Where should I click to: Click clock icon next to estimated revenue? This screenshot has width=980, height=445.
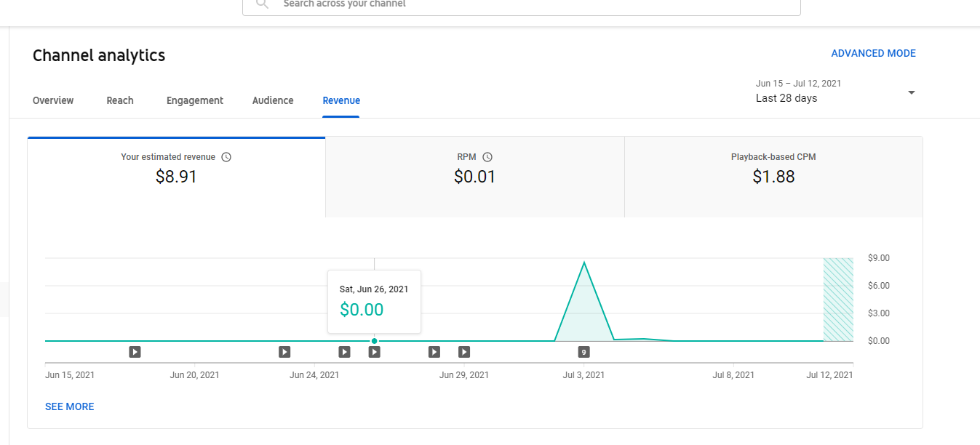226,157
